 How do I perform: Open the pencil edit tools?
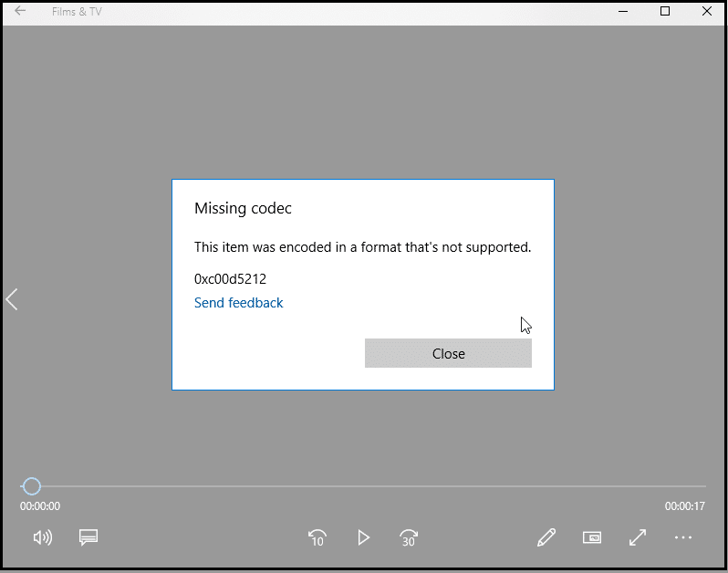tap(546, 537)
